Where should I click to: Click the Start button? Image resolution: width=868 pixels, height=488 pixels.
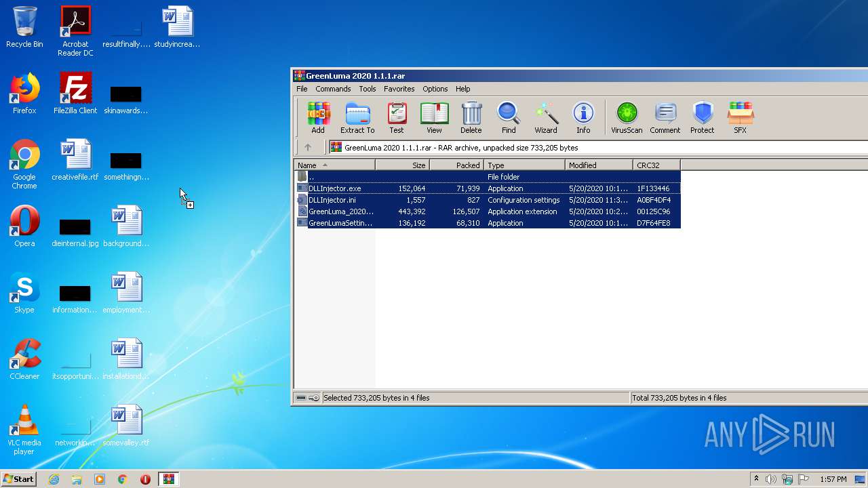click(18, 479)
